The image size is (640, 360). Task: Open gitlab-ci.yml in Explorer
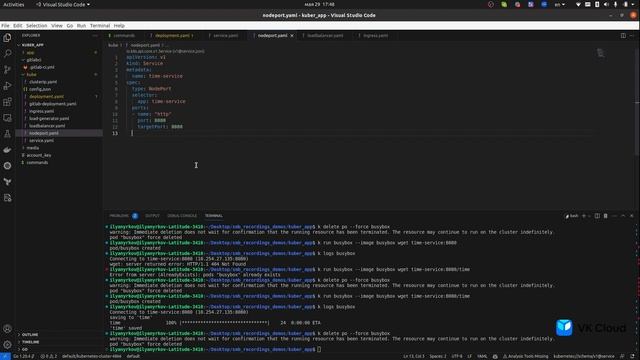[42, 67]
